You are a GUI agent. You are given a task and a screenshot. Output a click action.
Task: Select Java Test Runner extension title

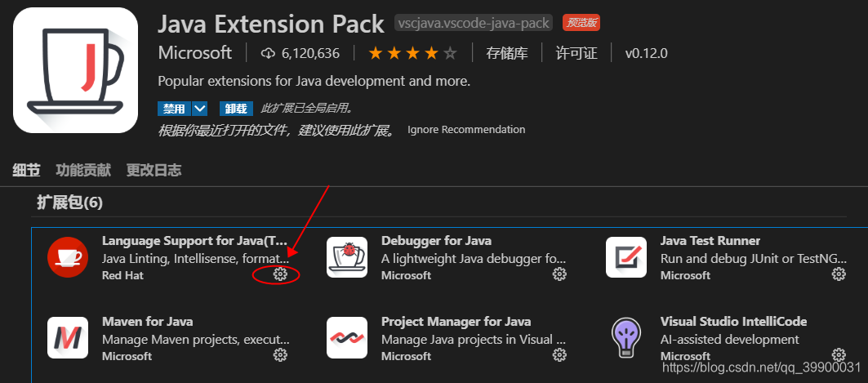(x=710, y=241)
